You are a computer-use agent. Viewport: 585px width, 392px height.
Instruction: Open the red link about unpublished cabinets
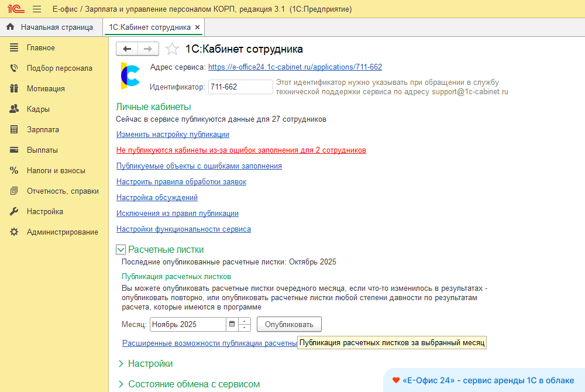point(241,150)
